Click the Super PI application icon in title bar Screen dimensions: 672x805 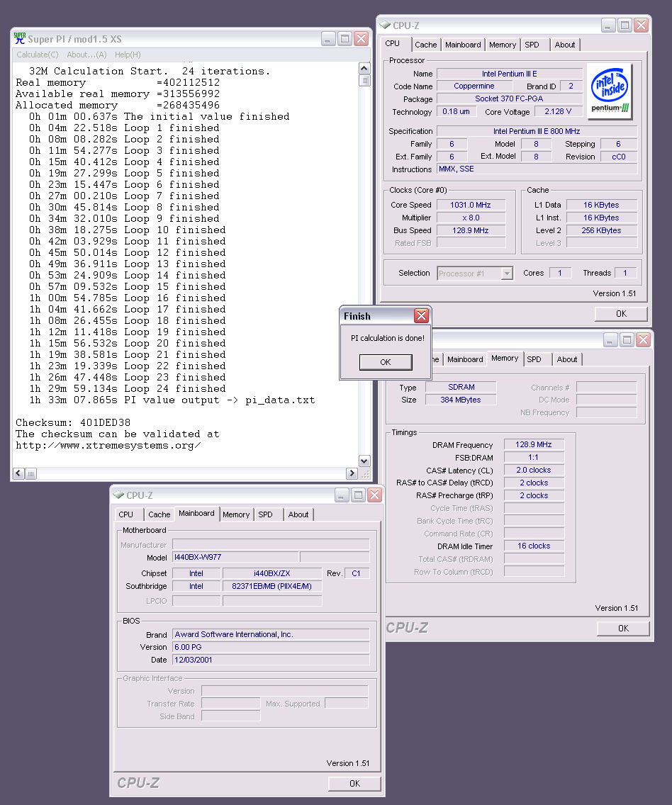pos(20,38)
